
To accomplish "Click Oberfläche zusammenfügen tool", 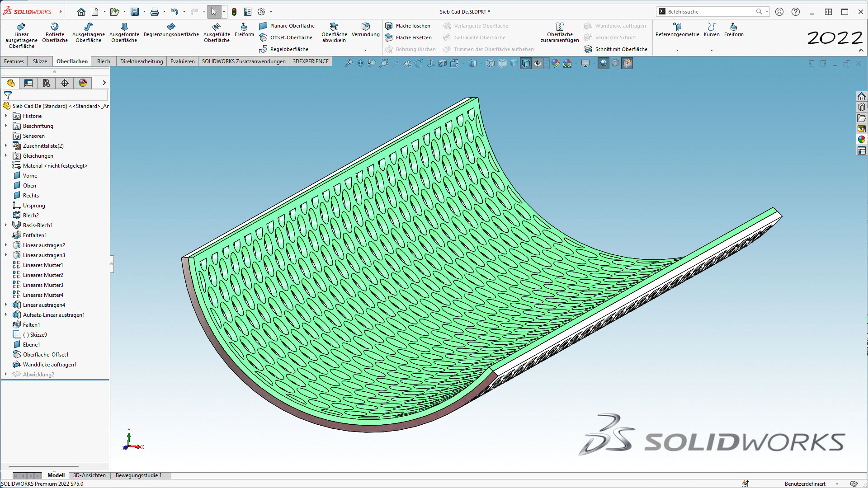I will click(560, 33).
